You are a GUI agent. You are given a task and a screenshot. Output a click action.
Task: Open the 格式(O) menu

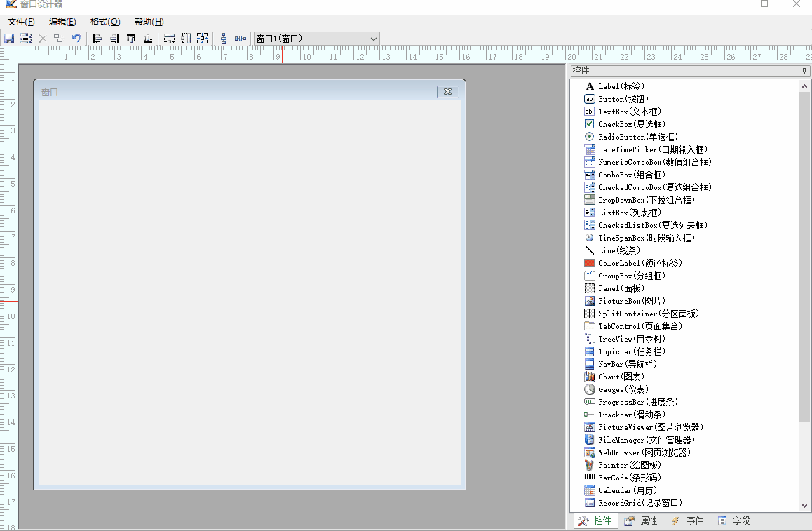point(105,22)
